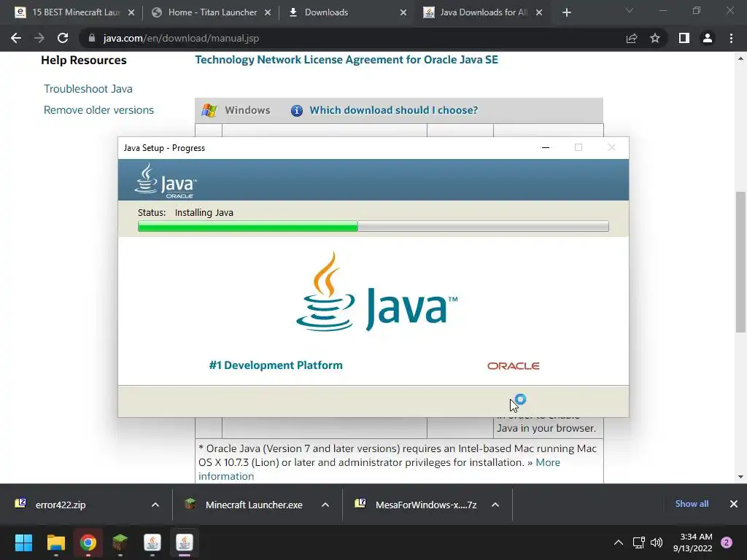The width and height of the screenshot is (747, 560).
Task: Click scrollbar down arrow on page
Action: tap(740, 476)
